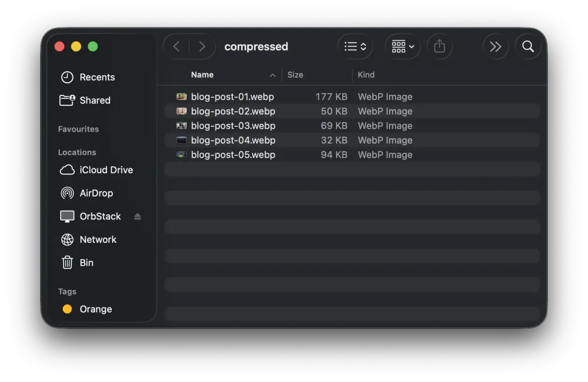Click the forward navigation arrow
This screenshot has width=588, height=382.
click(202, 46)
